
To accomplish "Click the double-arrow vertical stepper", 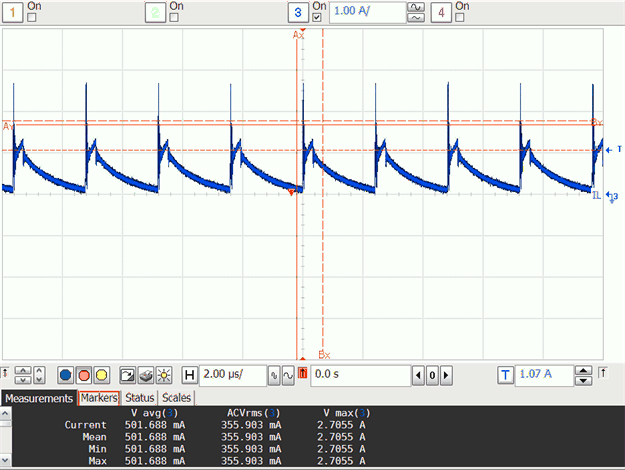I will [23, 376].
